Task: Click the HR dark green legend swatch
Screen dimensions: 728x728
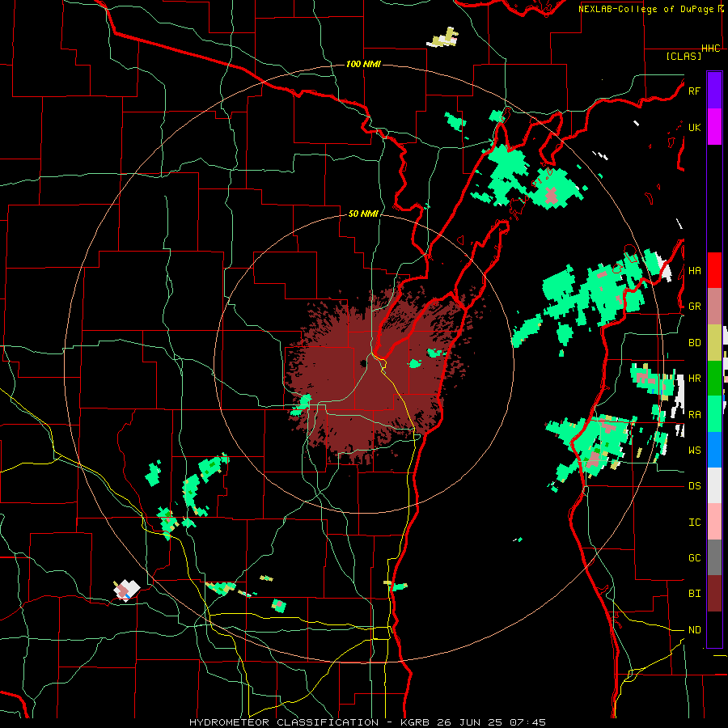Action: click(x=714, y=378)
